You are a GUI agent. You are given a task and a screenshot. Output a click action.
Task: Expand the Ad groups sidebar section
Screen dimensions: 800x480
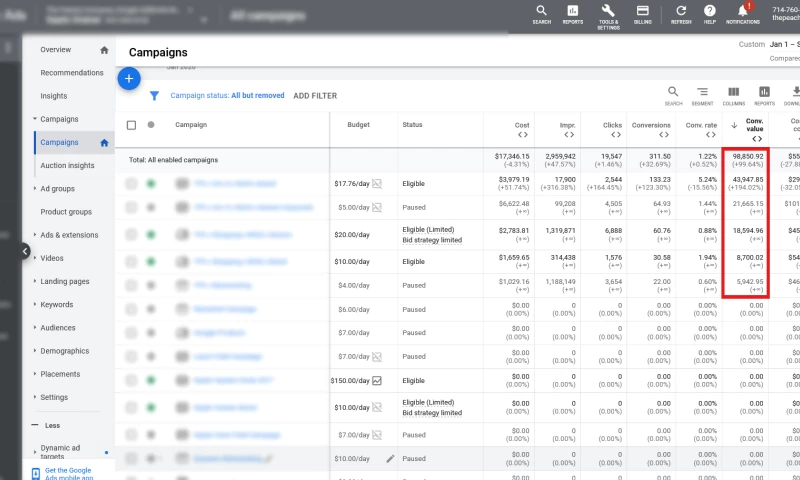point(57,188)
